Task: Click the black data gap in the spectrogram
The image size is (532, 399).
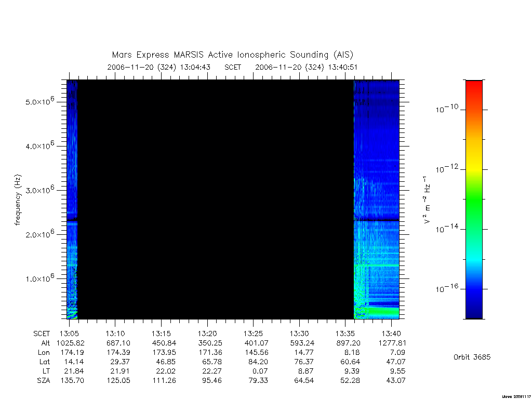Action: (216, 199)
